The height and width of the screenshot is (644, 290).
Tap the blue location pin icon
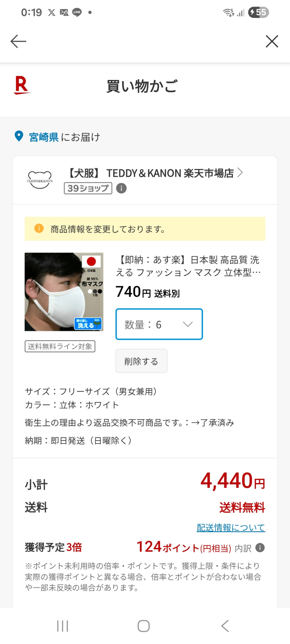(x=19, y=136)
